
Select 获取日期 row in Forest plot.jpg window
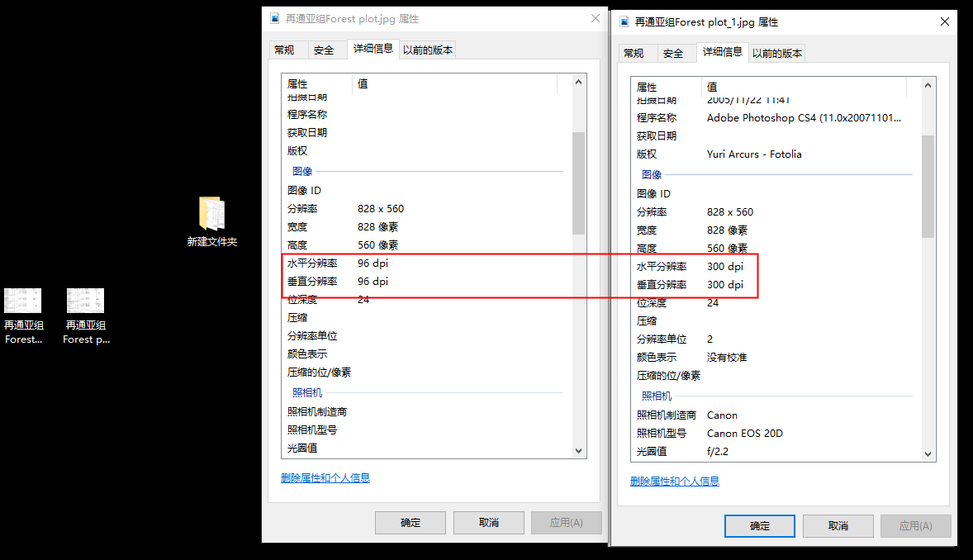(427, 133)
